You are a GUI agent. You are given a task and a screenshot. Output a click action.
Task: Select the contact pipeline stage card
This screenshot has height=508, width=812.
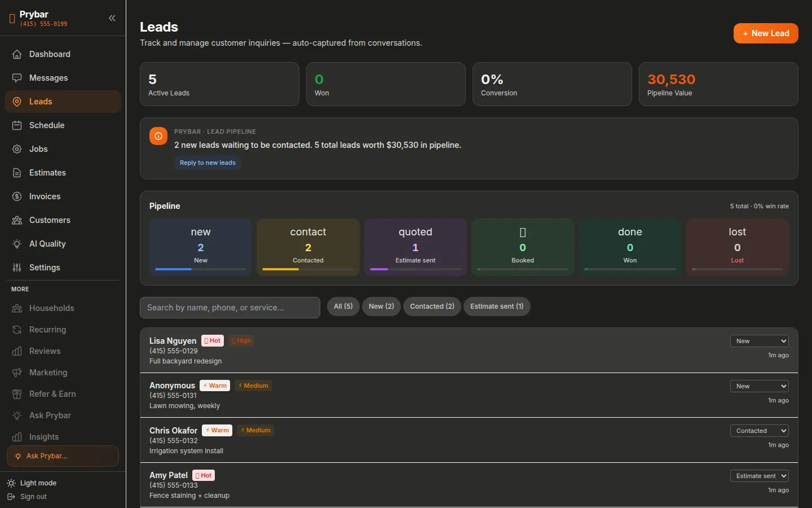point(308,247)
